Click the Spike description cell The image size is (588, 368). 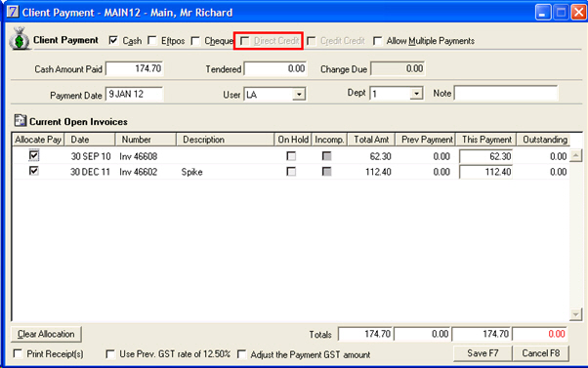[191, 172]
